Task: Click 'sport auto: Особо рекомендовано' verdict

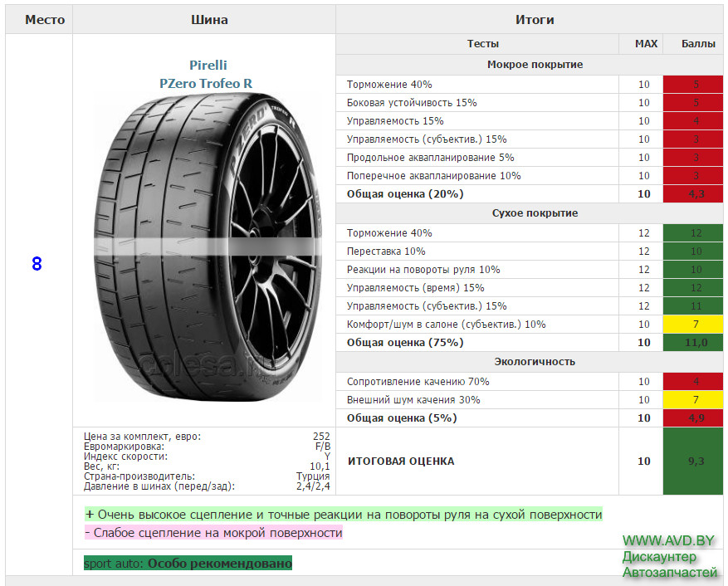Action: click(x=188, y=564)
